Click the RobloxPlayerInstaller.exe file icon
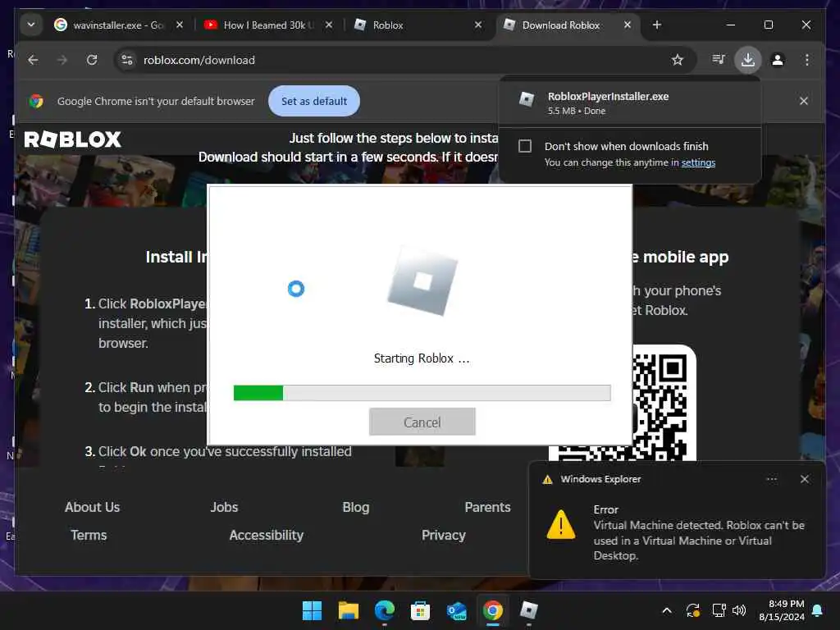 click(x=527, y=99)
